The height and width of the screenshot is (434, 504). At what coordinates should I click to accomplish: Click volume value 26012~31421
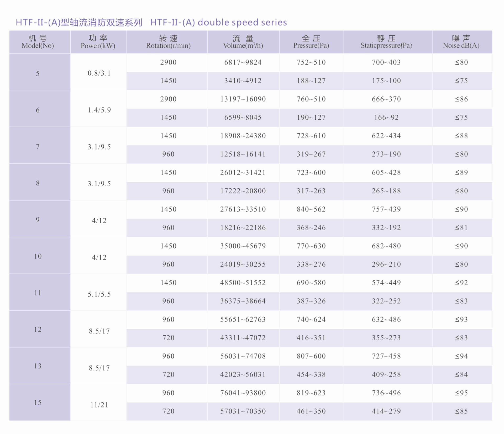tap(243, 173)
